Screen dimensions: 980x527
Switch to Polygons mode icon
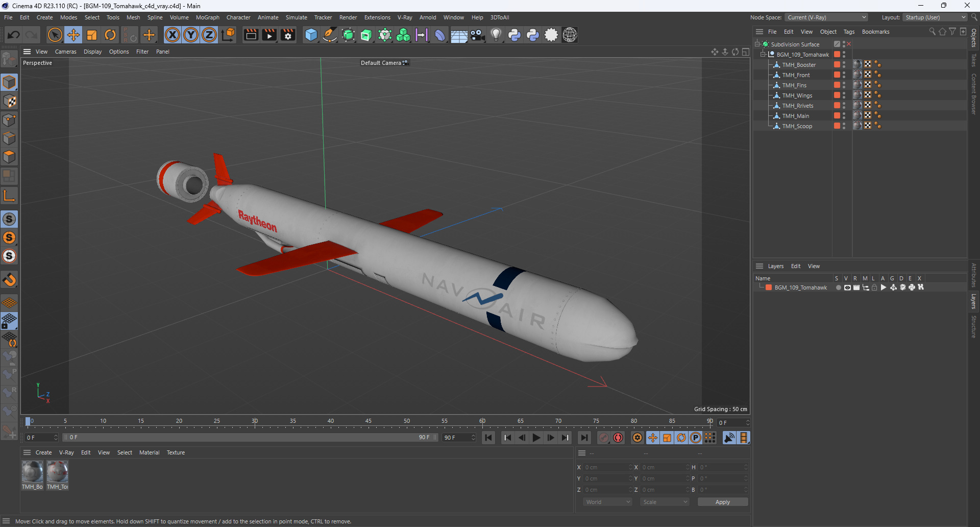click(x=9, y=157)
